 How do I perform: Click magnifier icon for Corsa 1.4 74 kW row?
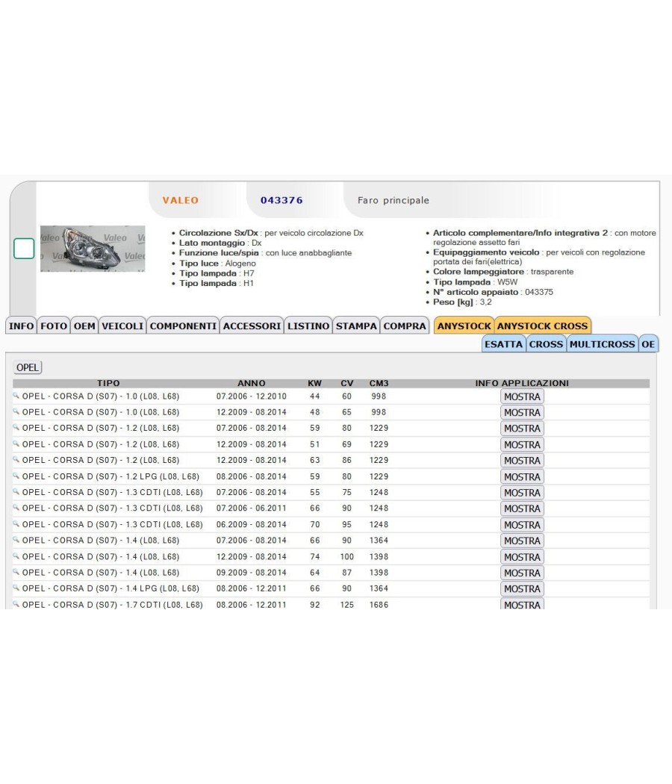pyautogui.click(x=16, y=556)
